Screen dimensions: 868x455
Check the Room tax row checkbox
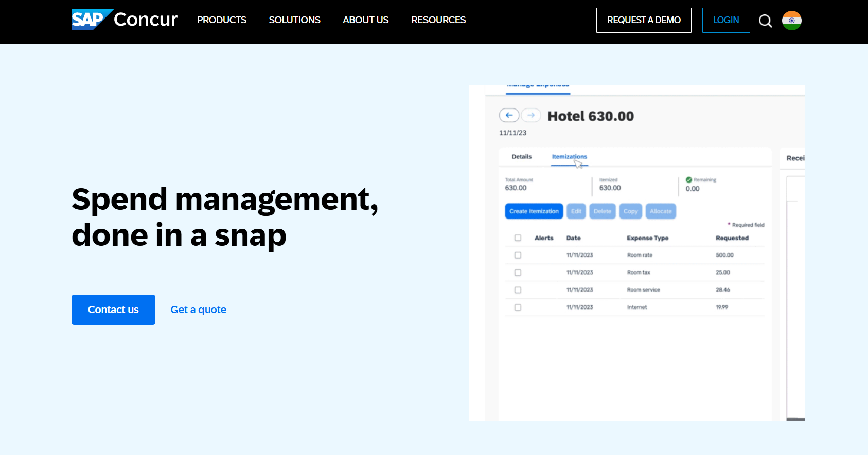coord(518,272)
